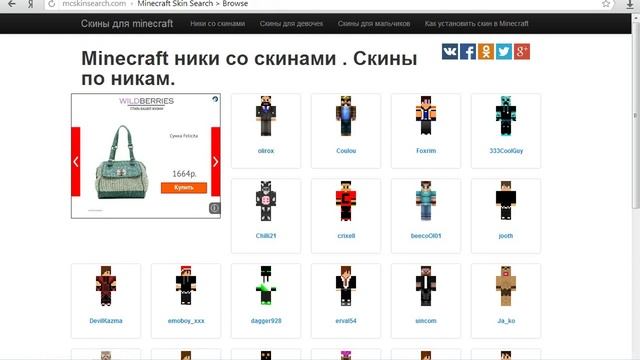
Task: Click the green handbag image in the ad
Action: (122, 162)
